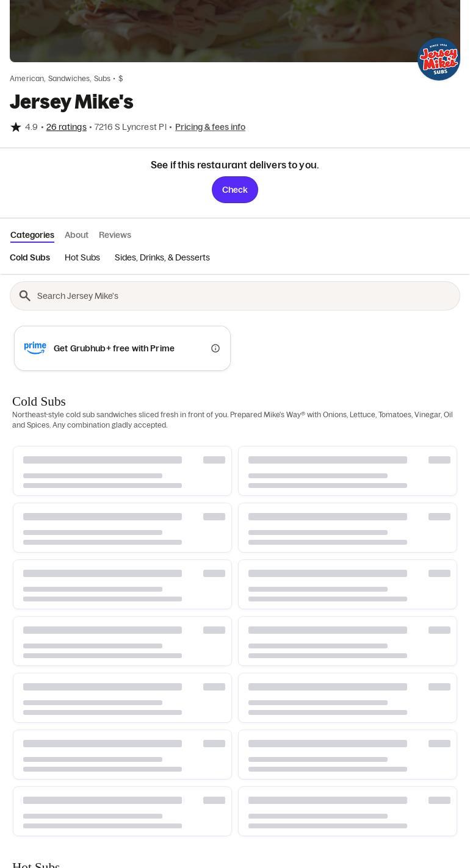Jump to Cold Subs category
The height and width of the screenshot is (868, 470).
(30, 257)
